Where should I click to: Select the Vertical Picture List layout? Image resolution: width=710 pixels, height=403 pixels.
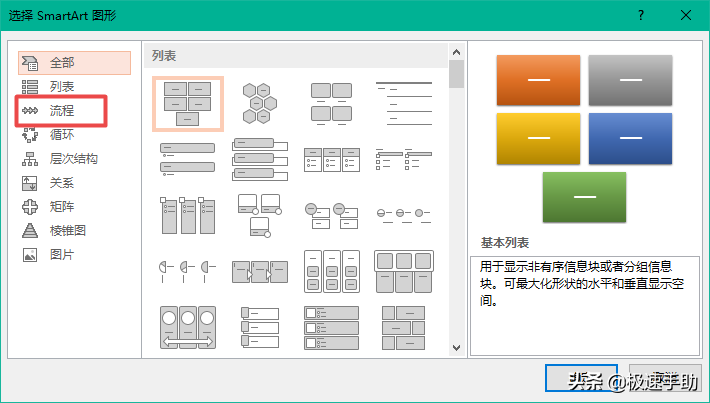(x=331, y=328)
